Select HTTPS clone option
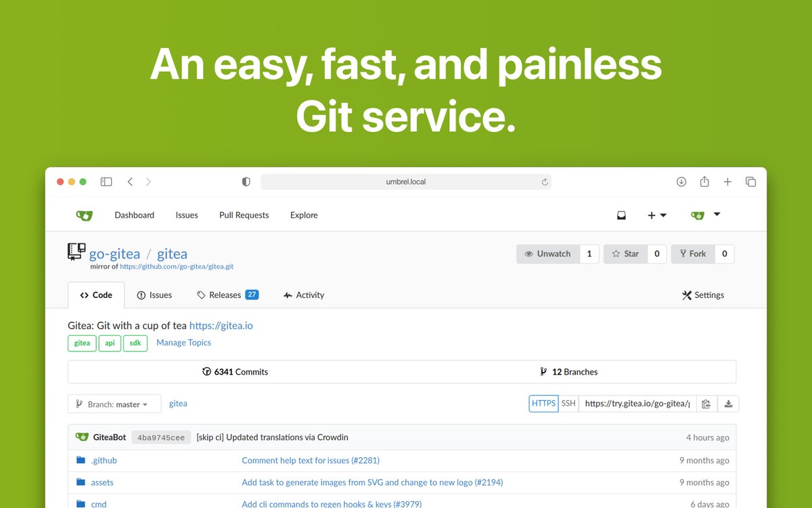Image resolution: width=812 pixels, height=508 pixels. (543, 404)
